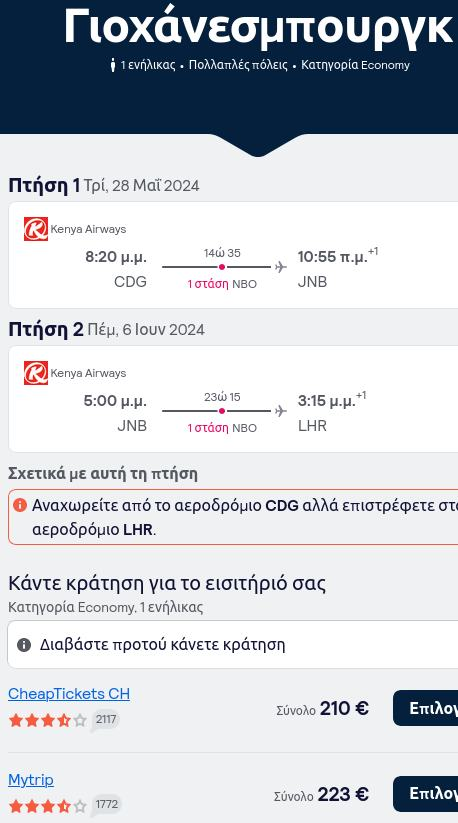This screenshot has height=823, width=458.
Task: Click the Kenya Airways logo in Flight 1
Action: point(36,229)
